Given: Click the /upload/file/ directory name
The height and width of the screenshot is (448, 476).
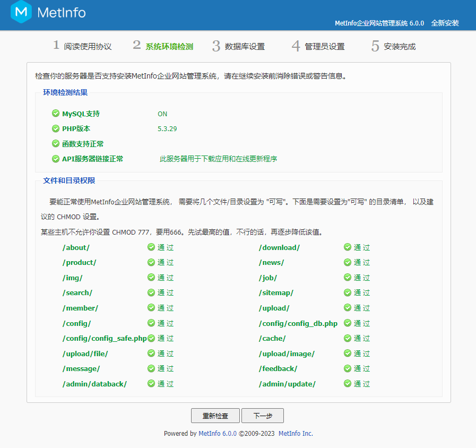Looking at the screenshot, I should pos(85,354).
